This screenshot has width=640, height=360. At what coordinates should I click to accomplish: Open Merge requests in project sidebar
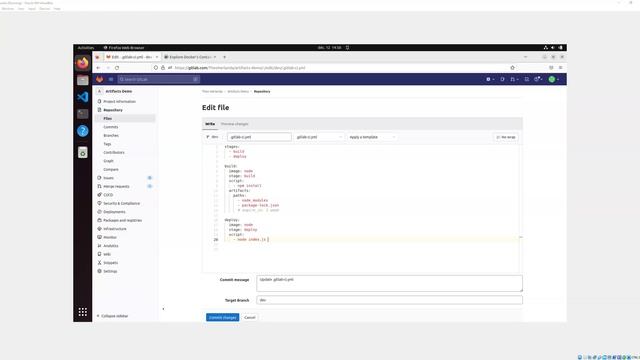[x=113, y=186]
